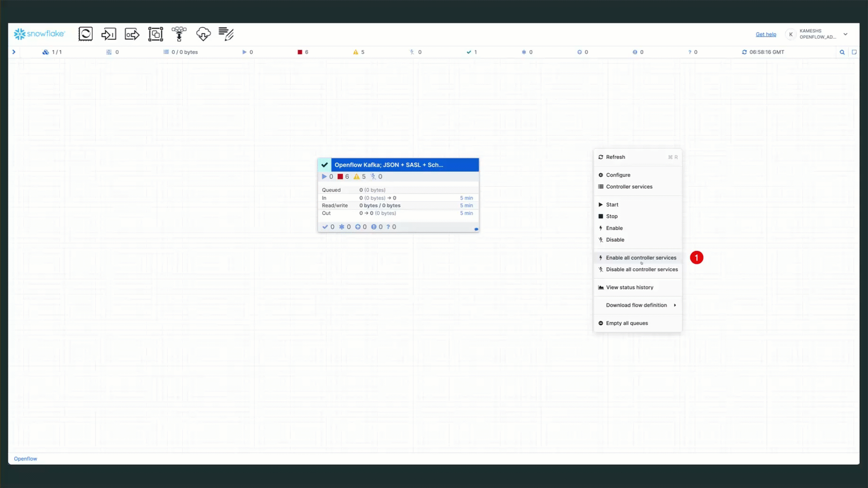Viewport: 868px width, 488px height.
Task: Expand the left navigation panel chevron
Action: pyautogui.click(x=13, y=52)
